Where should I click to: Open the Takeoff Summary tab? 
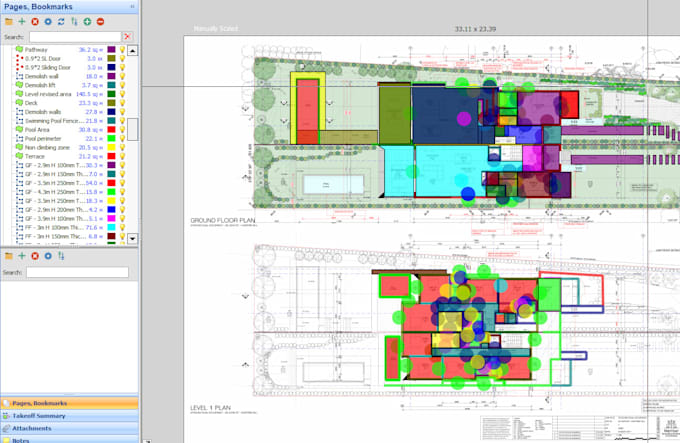click(69, 416)
